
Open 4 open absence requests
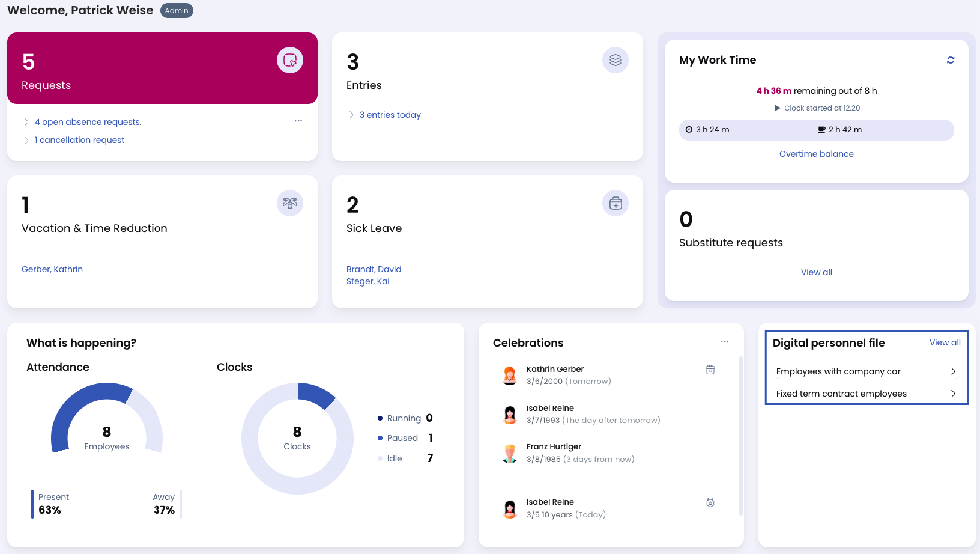88,122
